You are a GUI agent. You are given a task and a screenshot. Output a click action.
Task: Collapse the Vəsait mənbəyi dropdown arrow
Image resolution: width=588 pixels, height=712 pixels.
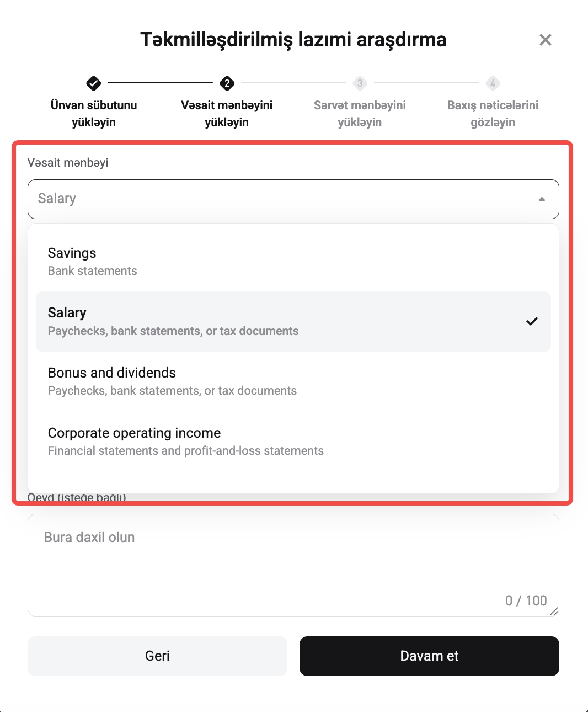[542, 199]
